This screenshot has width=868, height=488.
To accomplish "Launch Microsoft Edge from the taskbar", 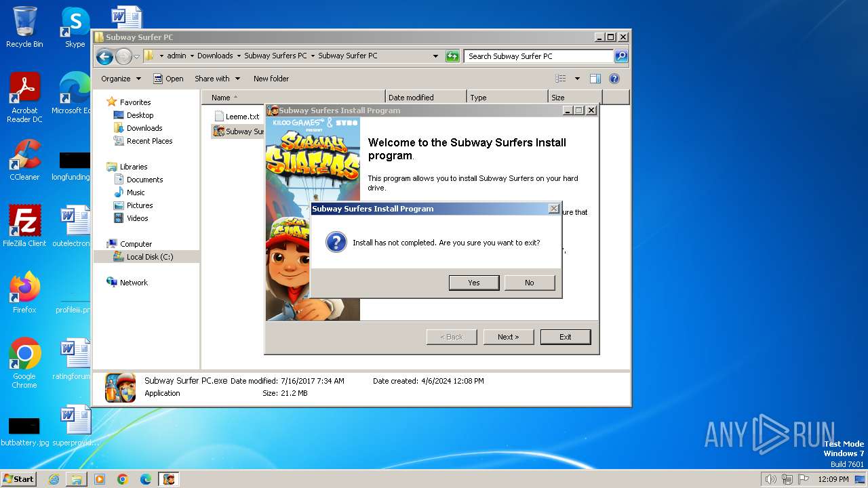I will [x=146, y=479].
